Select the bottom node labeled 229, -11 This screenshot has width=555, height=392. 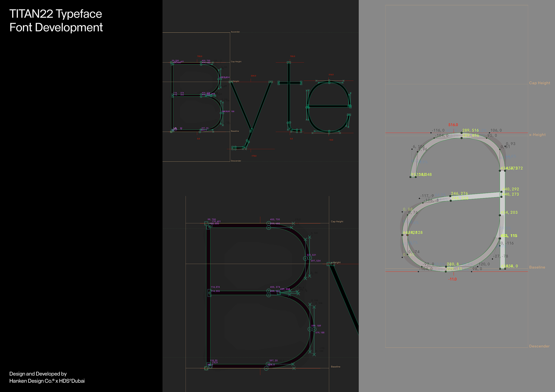(x=446, y=272)
